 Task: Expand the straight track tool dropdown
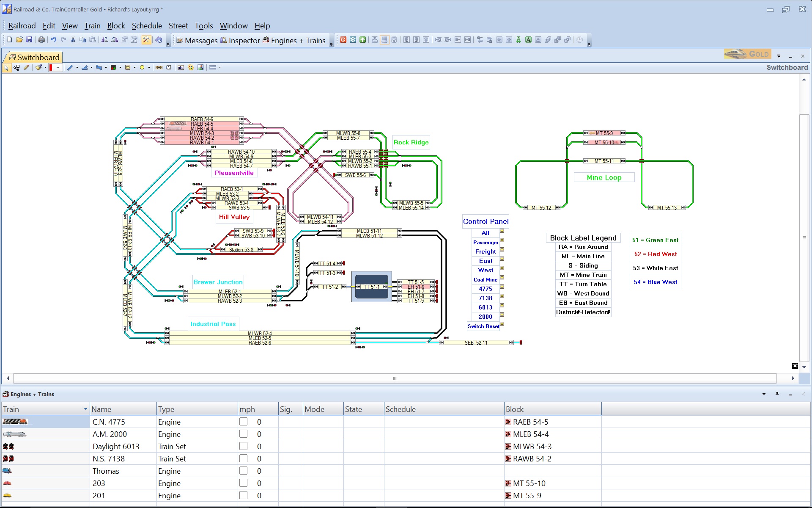77,67
